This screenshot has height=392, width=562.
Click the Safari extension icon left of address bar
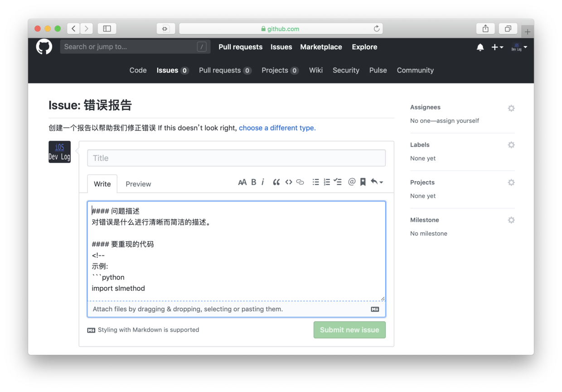tap(165, 29)
